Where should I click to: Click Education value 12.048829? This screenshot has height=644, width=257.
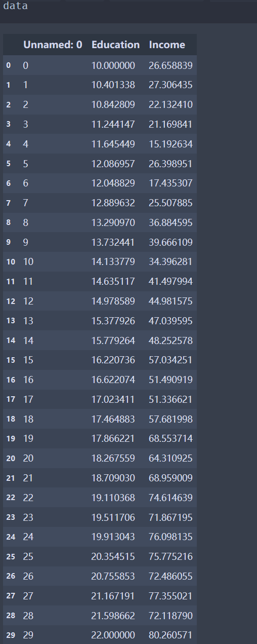pos(113,183)
